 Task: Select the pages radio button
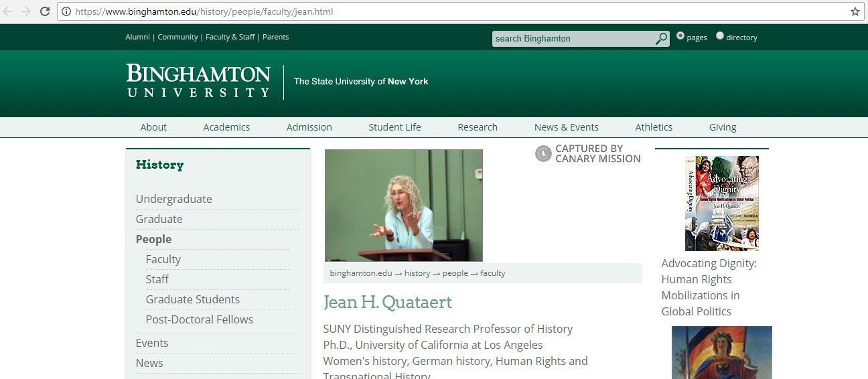point(680,36)
